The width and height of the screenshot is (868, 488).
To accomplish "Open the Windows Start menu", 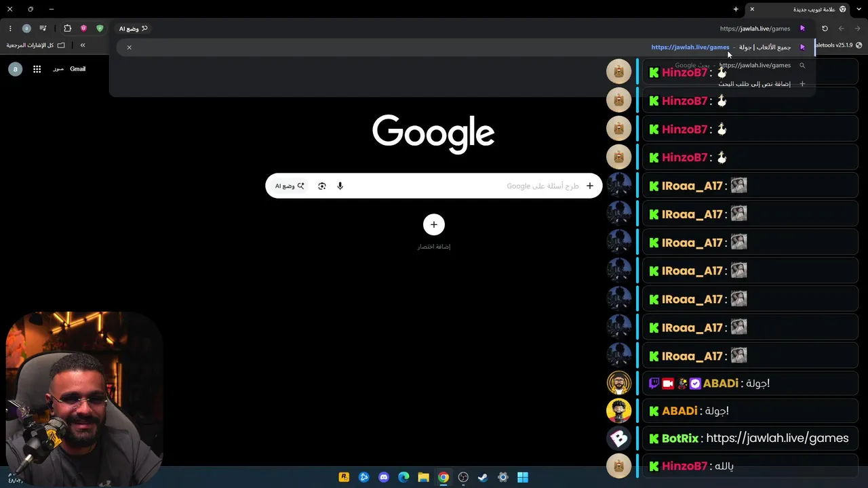I will click(x=523, y=477).
